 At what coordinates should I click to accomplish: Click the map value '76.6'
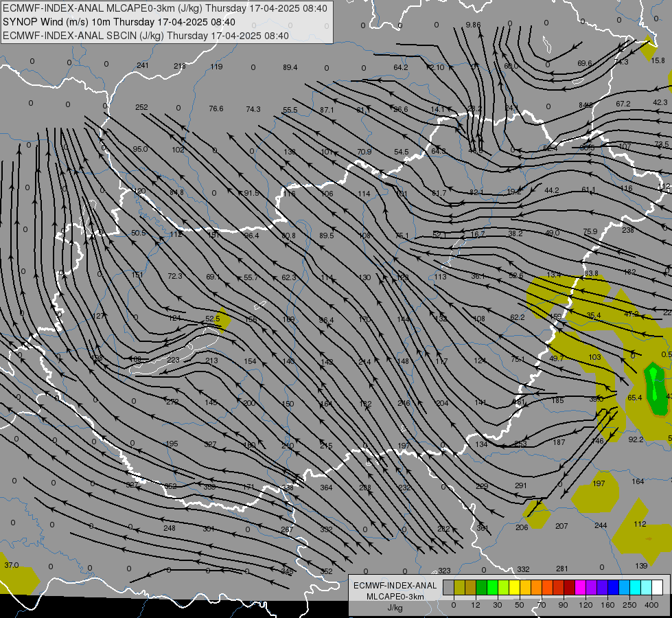point(216,108)
